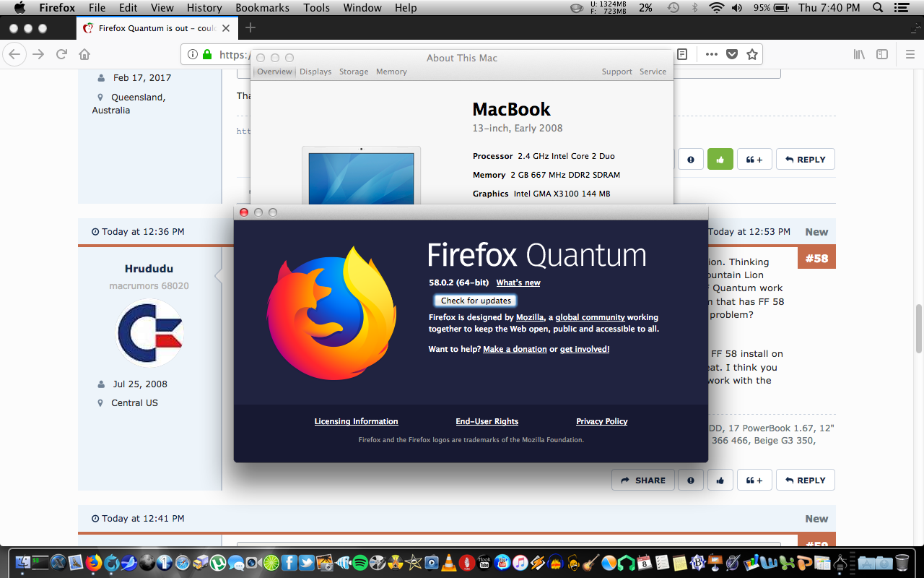Screen dimensions: 924x578
Task: Open iTunes from the Dock
Action: (x=520, y=563)
